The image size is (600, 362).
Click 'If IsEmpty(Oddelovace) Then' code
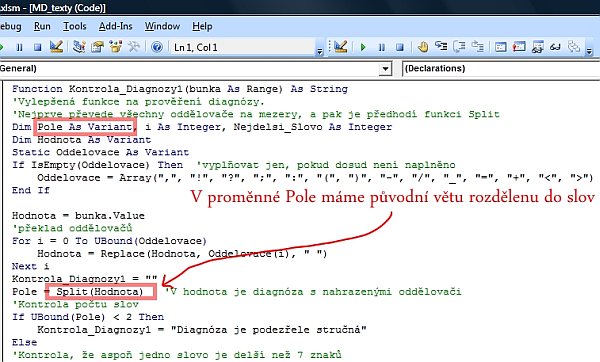click(98, 165)
